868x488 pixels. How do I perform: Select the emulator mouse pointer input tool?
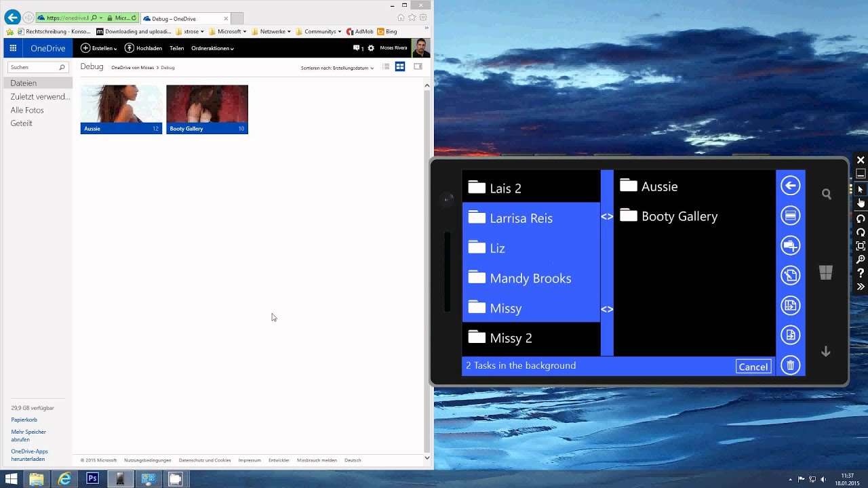point(861,189)
